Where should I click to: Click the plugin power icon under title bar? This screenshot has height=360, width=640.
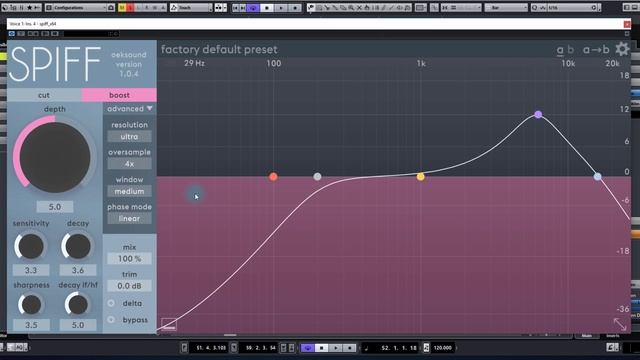tap(11, 33)
